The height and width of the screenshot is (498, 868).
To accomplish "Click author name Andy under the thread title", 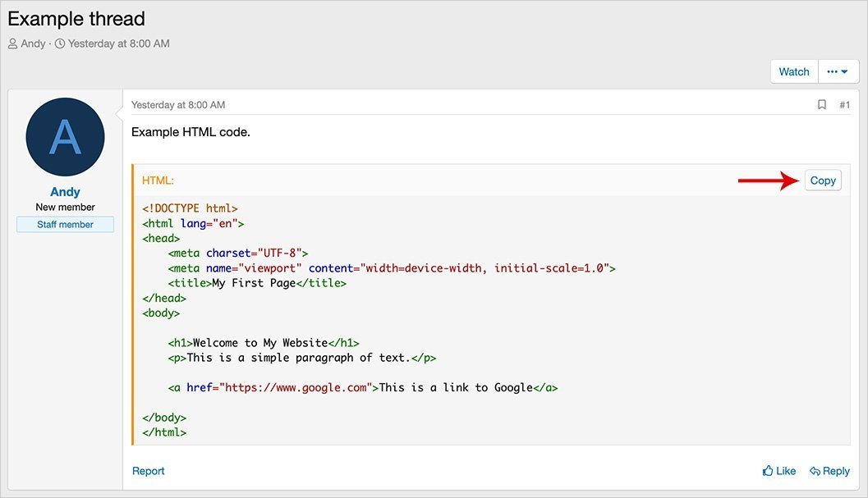I will click(34, 43).
